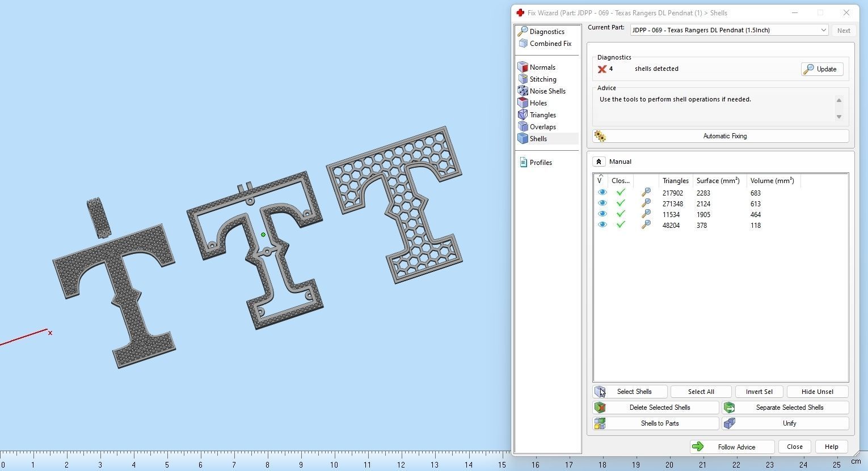The height and width of the screenshot is (471, 868).
Task: Hide the shell with 48204 triangles
Action: (602, 225)
